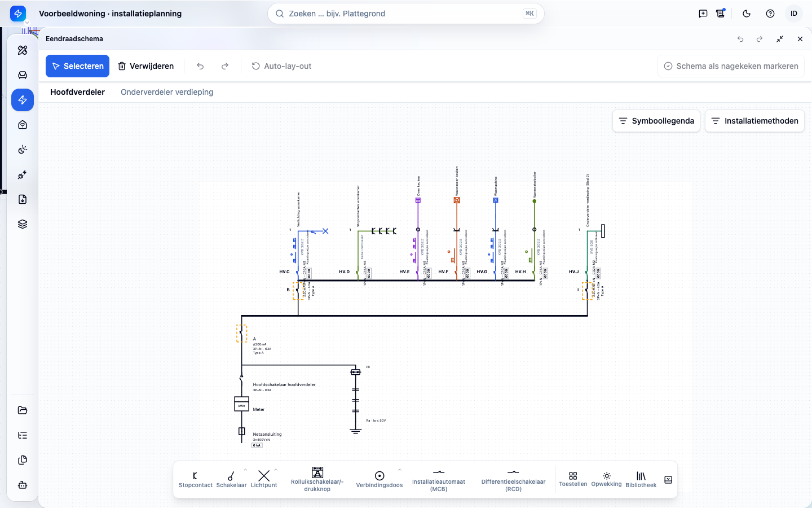Expand the Installatiemethoden panel
812x508 pixels.
point(754,121)
